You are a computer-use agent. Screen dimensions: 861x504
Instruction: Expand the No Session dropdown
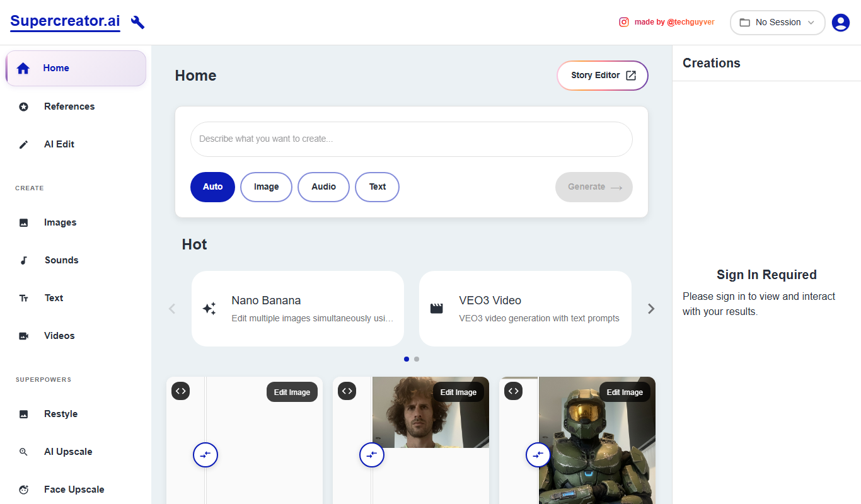pos(778,23)
